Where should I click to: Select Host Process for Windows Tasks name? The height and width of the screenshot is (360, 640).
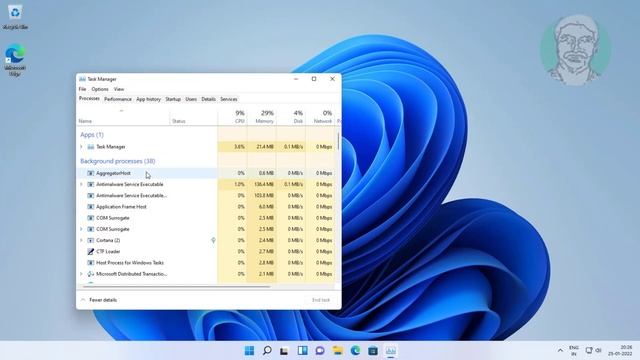click(130, 262)
